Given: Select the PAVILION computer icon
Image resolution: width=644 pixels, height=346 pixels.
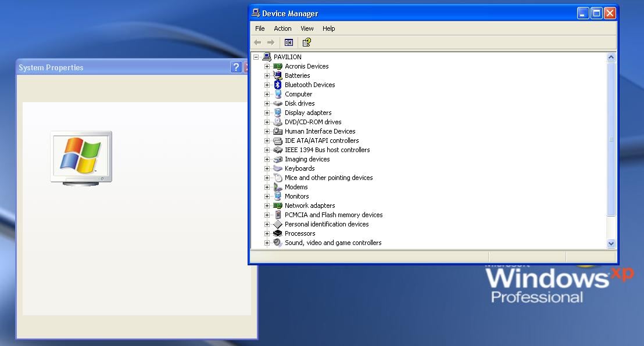Looking at the screenshot, I should coord(267,57).
